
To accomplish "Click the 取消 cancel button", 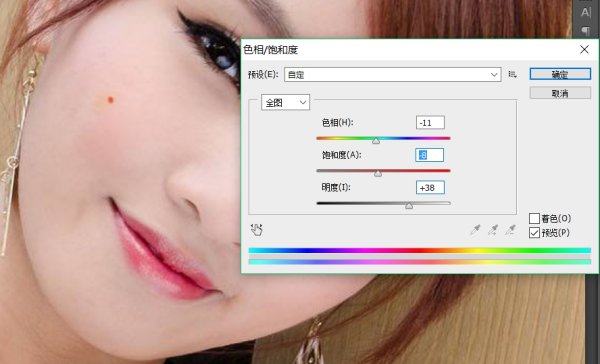I will pyautogui.click(x=560, y=93).
